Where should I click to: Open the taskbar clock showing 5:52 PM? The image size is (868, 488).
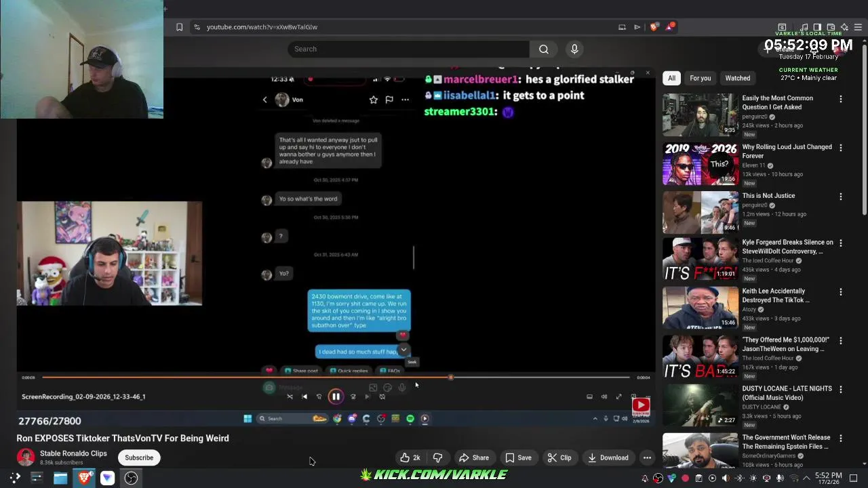[828, 479]
